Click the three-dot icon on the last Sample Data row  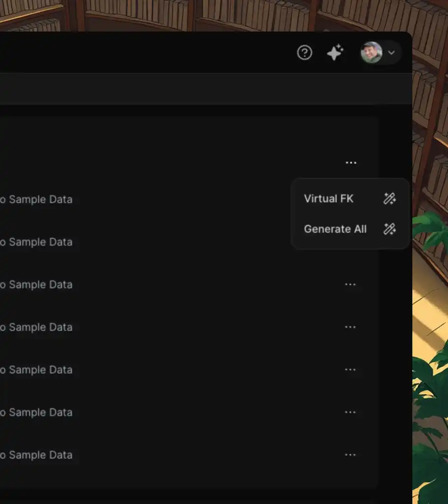[350, 455]
